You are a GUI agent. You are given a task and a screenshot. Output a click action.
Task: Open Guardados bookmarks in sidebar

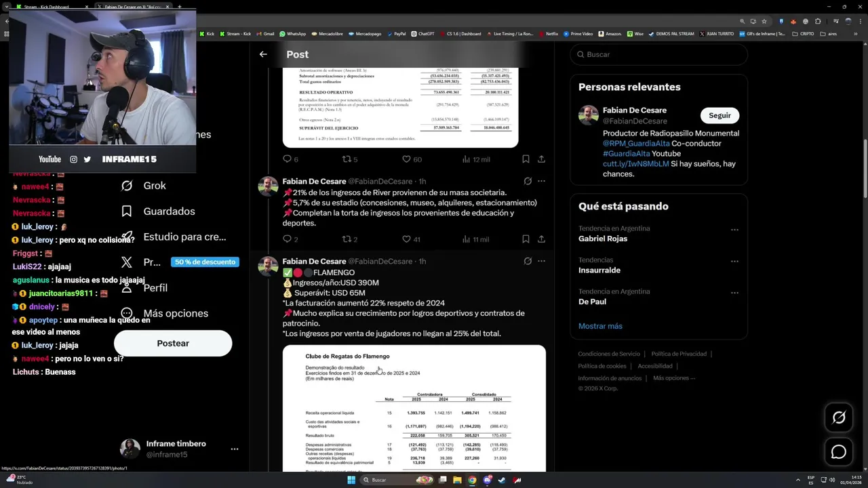tap(157, 211)
